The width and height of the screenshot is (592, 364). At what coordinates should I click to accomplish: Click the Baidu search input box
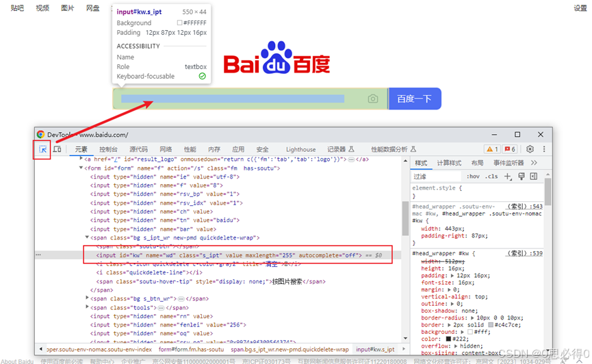coord(250,99)
